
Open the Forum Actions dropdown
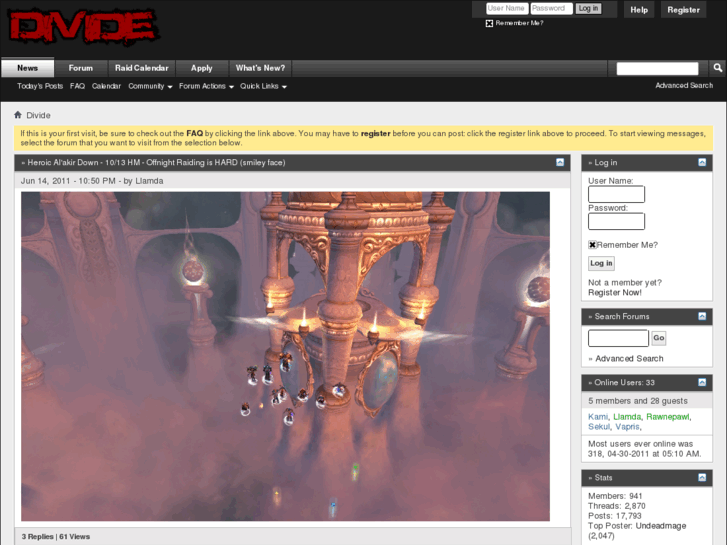point(206,86)
